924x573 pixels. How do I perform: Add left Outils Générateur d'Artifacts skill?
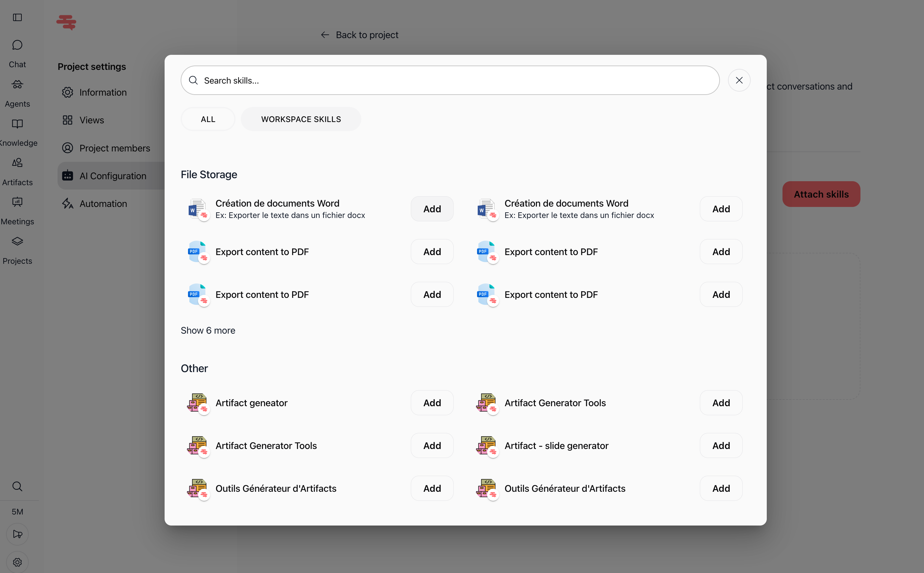[x=432, y=488]
